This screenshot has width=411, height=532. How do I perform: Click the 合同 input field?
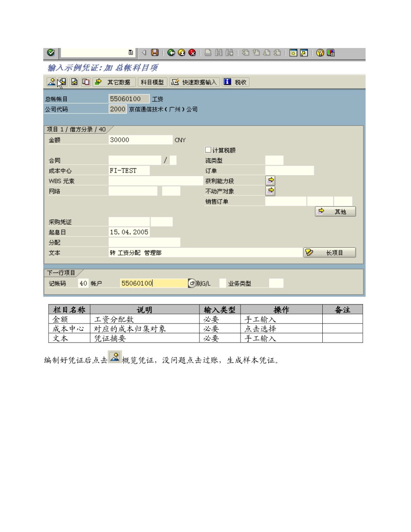click(x=135, y=160)
